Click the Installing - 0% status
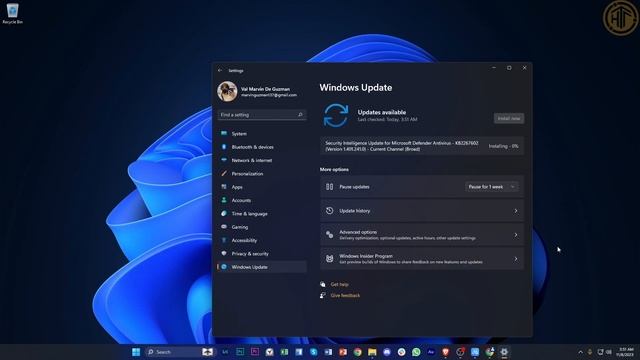 pyautogui.click(x=503, y=146)
